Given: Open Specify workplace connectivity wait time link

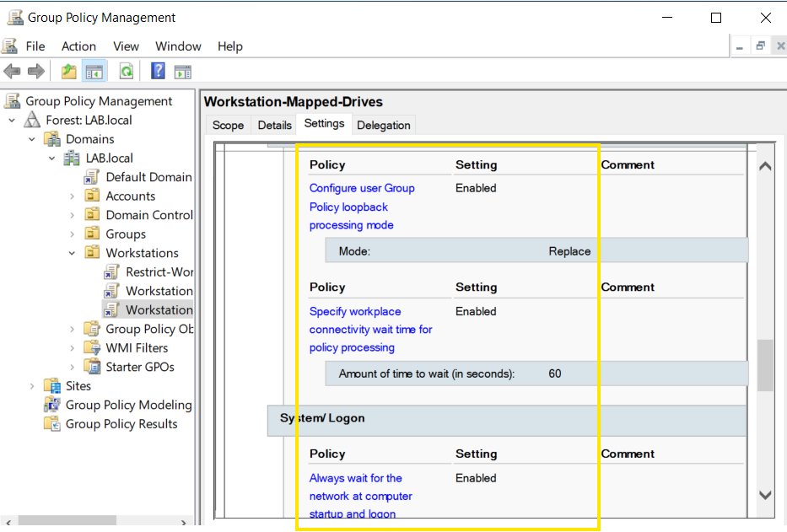Looking at the screenshot, I should [x=371, y=330].
